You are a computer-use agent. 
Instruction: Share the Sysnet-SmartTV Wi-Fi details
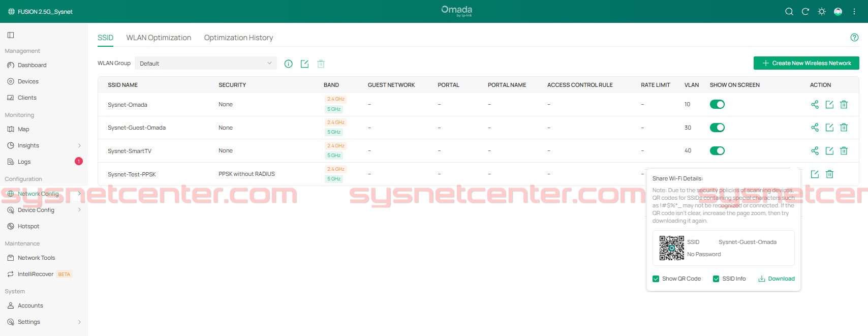point(815,151)
